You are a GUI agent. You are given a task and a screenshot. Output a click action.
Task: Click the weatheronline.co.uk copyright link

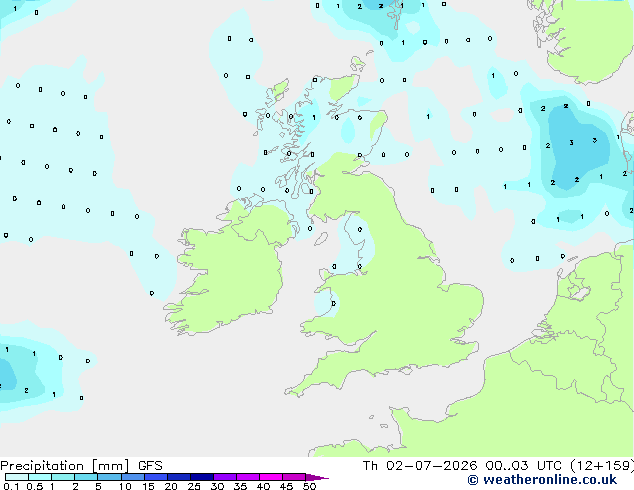(x=542, y=480)
